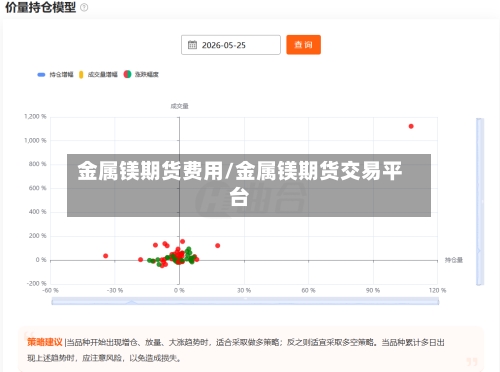Focus the date input showing 2026-05-25
500x372 pixels.
[x=231, y=45]
